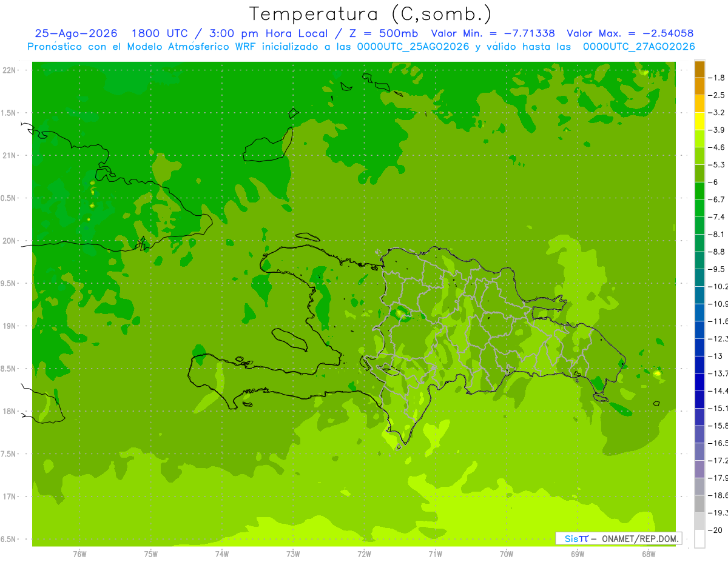The width and height of the screenshot is (728, 562).
Task: Click the Valor Min. = -7.71338 value
Action: 493,33
